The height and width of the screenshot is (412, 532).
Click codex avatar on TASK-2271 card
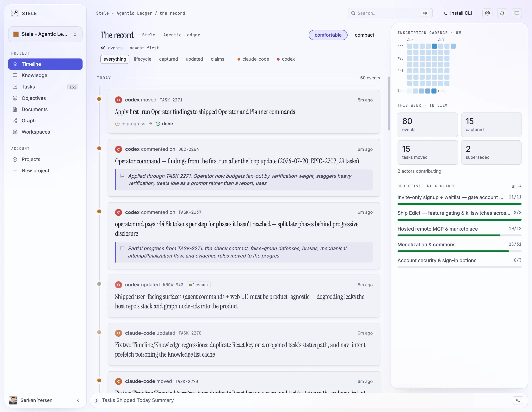click(x=118, y=100)
